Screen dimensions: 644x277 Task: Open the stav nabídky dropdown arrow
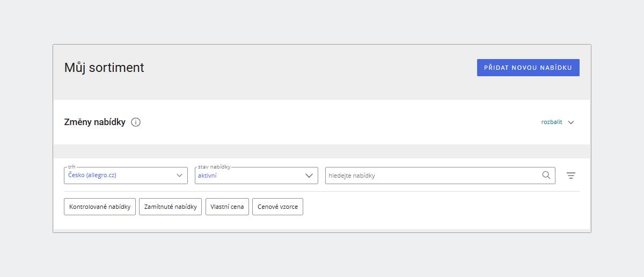(309, 175)
